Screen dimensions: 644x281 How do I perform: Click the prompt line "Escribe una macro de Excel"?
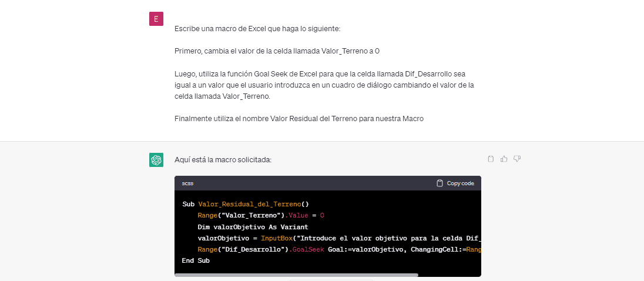click(257, 29)
